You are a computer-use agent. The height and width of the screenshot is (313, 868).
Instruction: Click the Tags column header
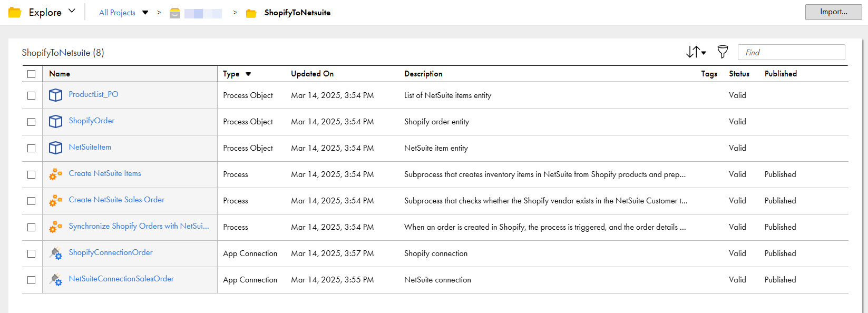pyautogui.click(x=709, y=74)
